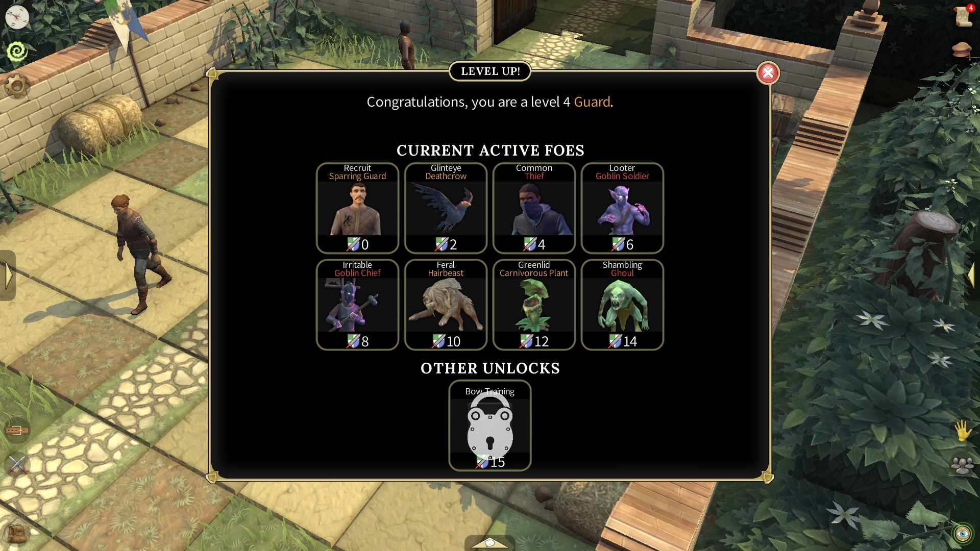Click the Common Thief enemy icon
The height and width of the screenshot is (551, 980).
click(534, 207)
